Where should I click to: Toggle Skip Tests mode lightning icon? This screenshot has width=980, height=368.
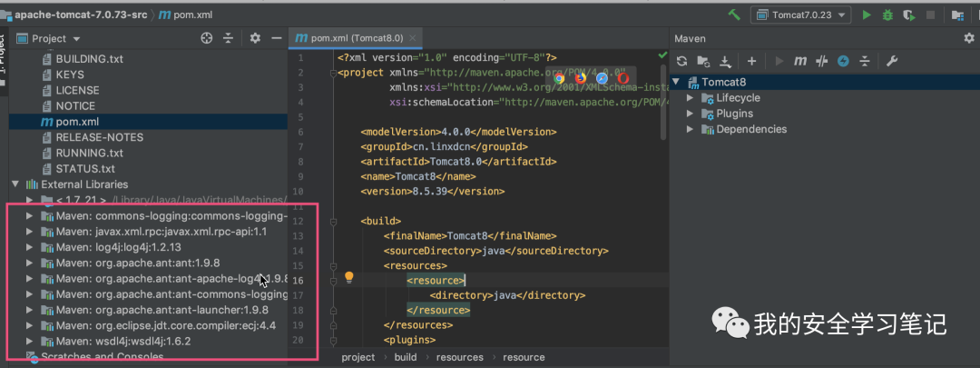843,61
